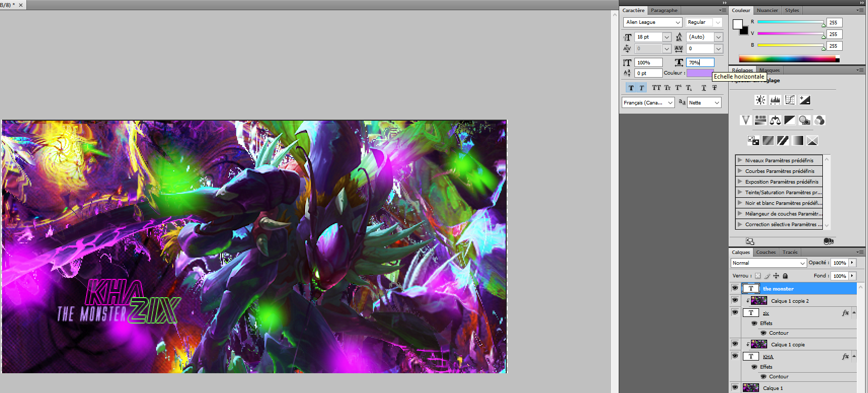Toggle subscript style
The width and height of the screenshot is (868, 393).
click(689, 88)
